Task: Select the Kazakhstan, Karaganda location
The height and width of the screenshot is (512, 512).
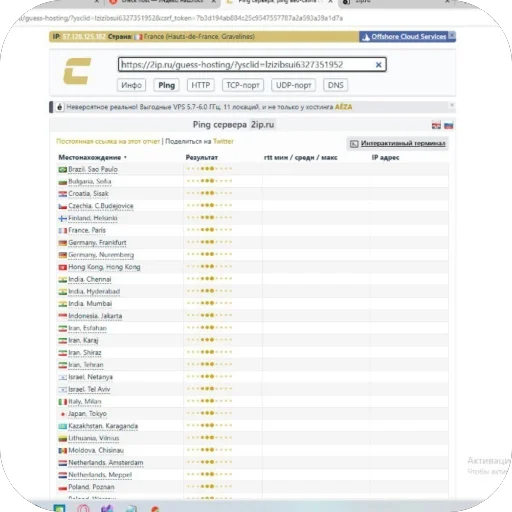Action: tap(103, 426)
